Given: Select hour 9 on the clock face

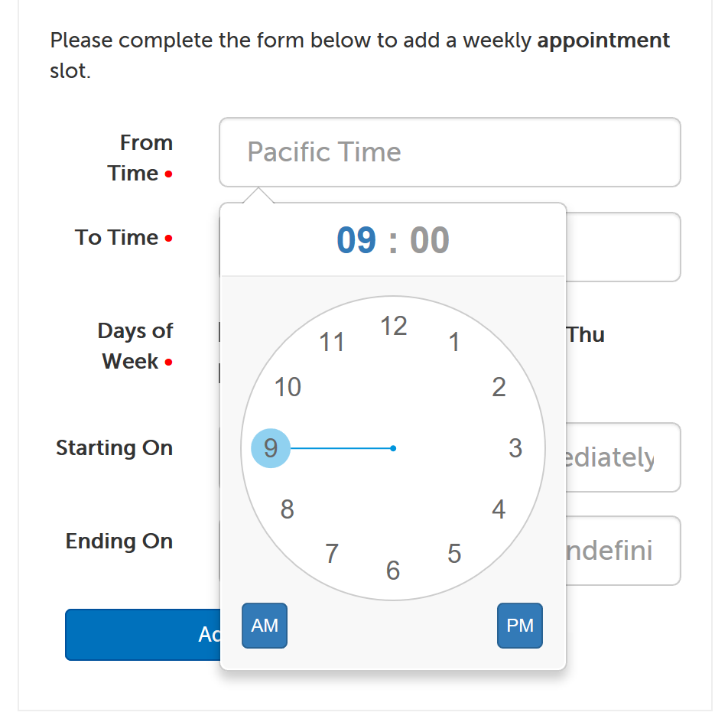Looking at the screenshot, I should pyautogui.click(x=270, y=448).
